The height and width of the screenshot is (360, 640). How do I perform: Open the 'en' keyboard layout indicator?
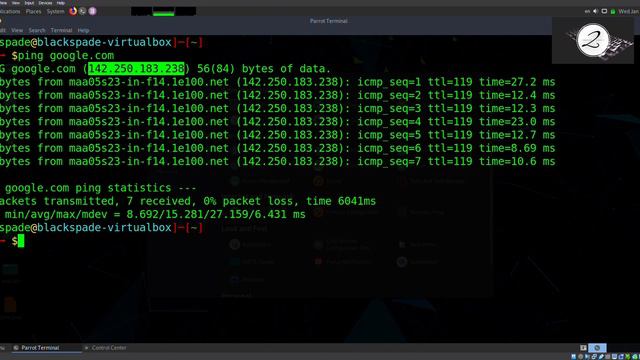pos(587,11)
